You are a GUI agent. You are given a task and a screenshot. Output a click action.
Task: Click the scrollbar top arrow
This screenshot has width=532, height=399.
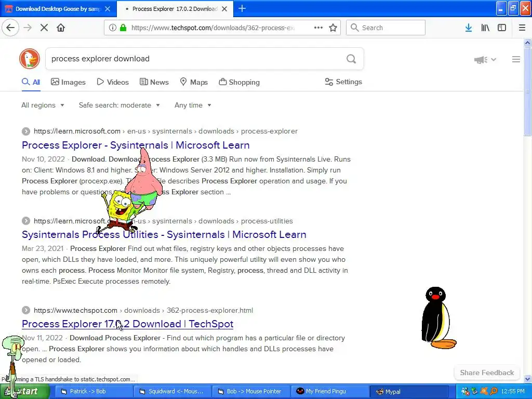click(x=527, y=43)
